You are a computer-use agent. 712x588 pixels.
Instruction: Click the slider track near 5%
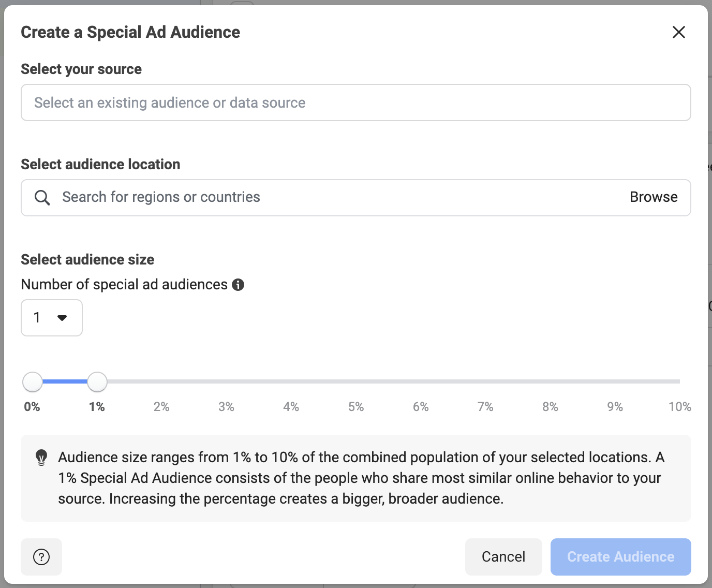tap(356, 381)
